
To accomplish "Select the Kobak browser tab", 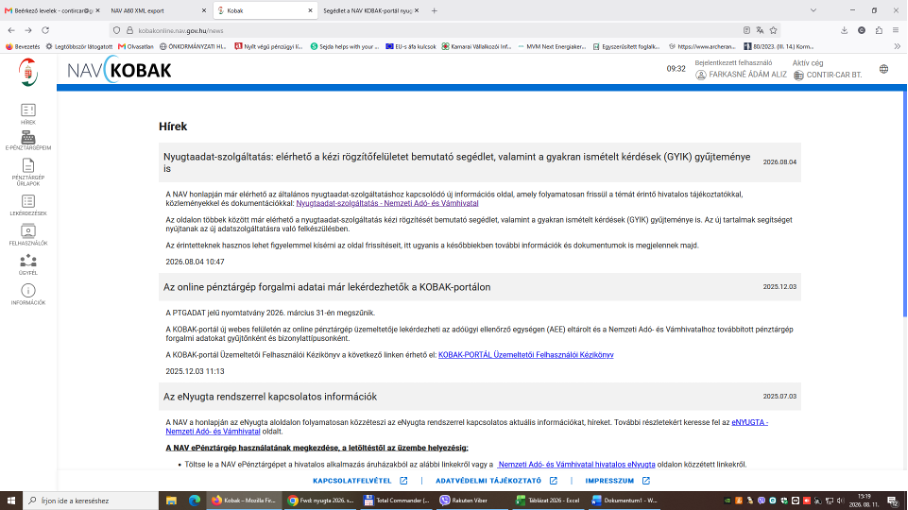I will coord(265,10).
